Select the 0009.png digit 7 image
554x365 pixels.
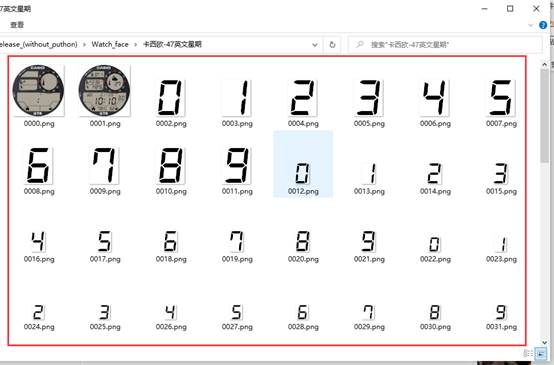click(x=105, y=166)
